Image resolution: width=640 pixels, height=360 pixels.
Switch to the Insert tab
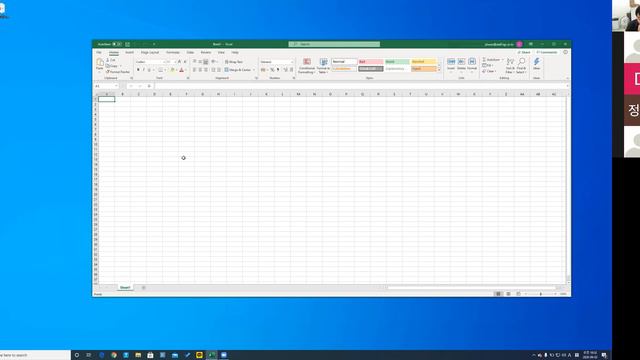coord(129,52)
